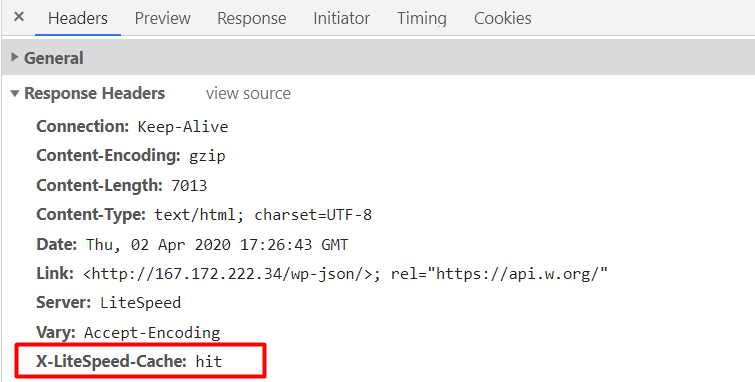This screenshot has width=755, height=382.
Task: Collapse the Response Headers section triangle
Action: click(15, 93)
